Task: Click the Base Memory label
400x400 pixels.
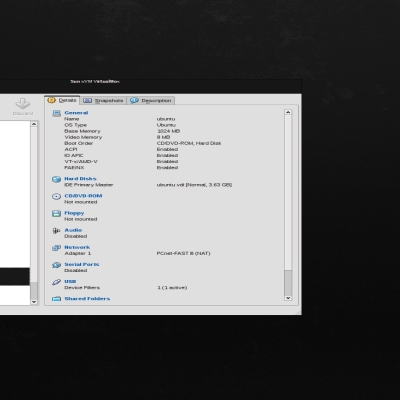Action: pos(82,131)
